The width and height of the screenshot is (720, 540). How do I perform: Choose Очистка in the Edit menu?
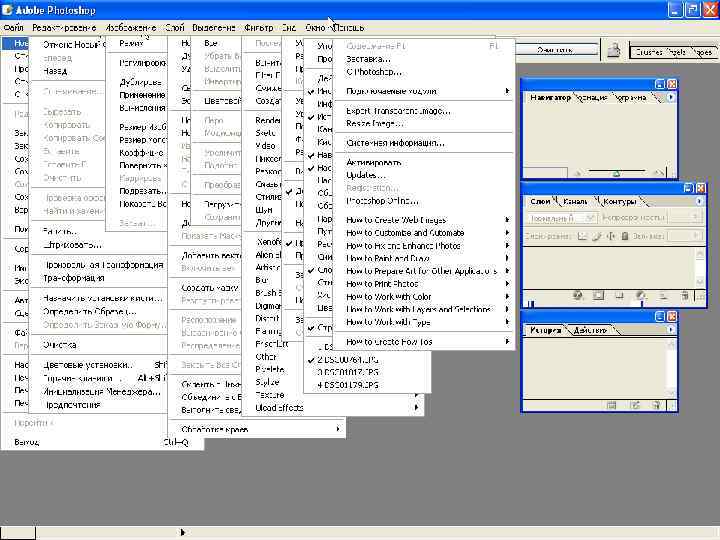pos(99,345)
